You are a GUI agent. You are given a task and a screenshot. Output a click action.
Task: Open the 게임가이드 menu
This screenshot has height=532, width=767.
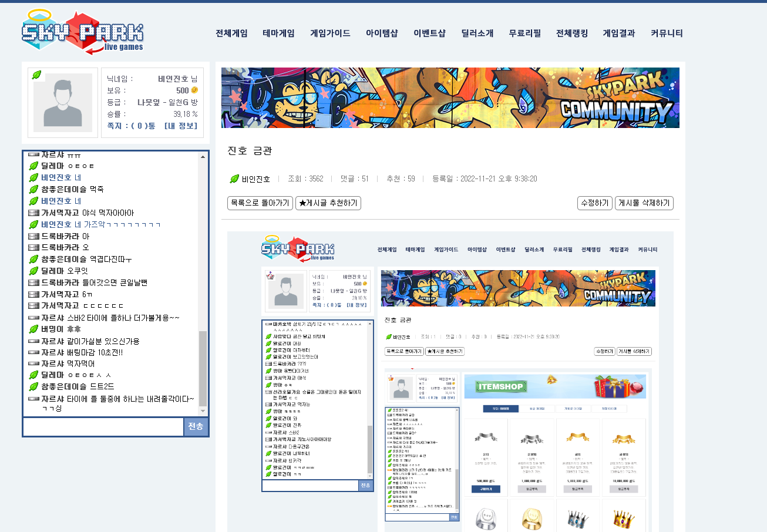[x=330, y=33]
